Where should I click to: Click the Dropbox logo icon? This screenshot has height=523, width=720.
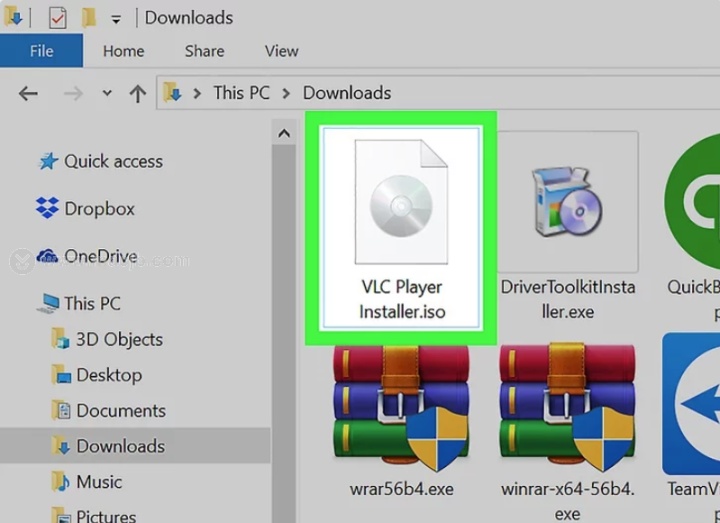[x=47, y=208]
